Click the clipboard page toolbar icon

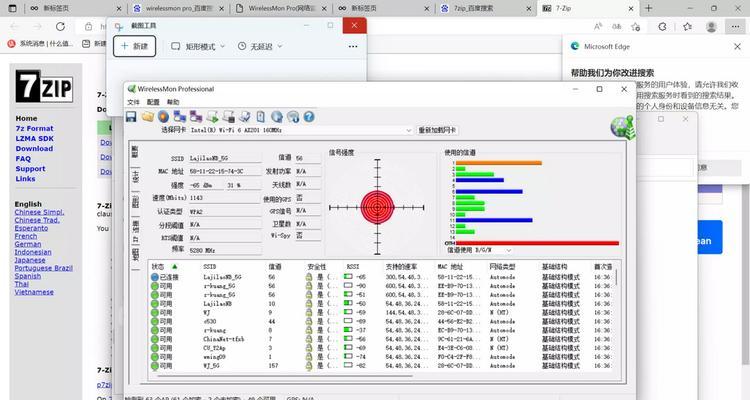click(261, 117)
